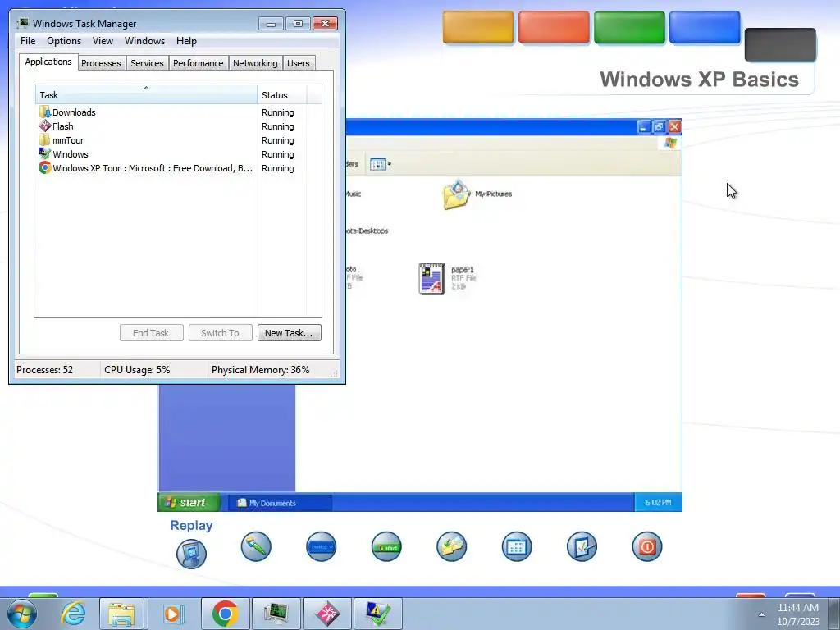The height and width of the screenshot is (630, 840).
Task: Click the red power tour topic icon
Action: point(647,546)
